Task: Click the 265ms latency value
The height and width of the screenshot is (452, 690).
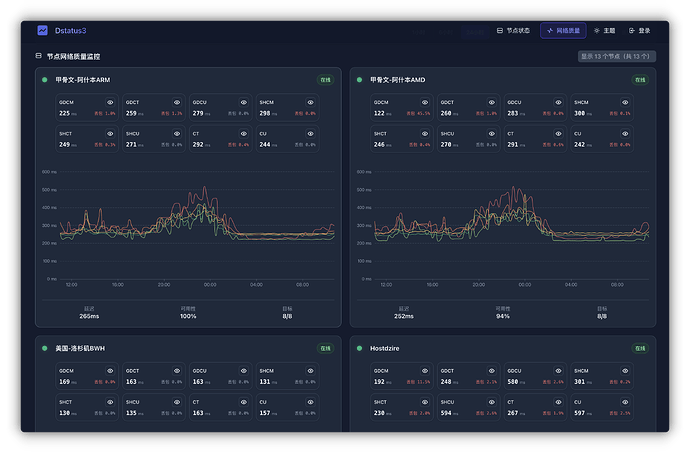Action: coord(89,316)
